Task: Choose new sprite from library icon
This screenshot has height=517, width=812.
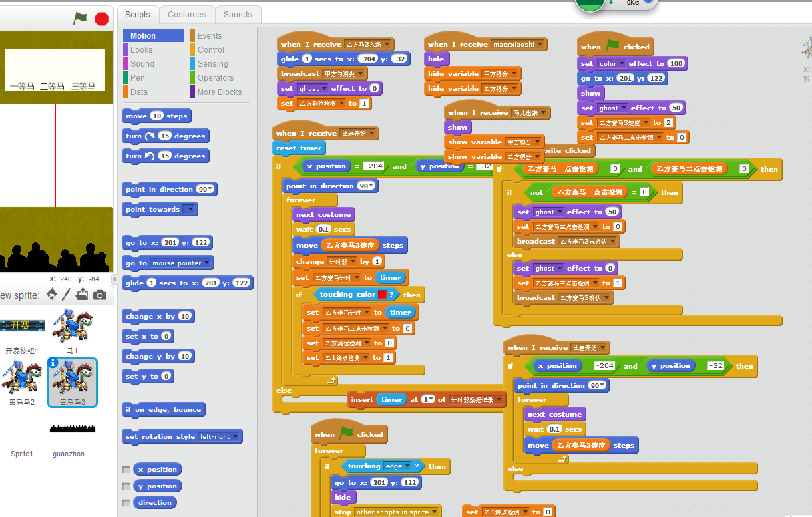Action: tap(51, 295)
